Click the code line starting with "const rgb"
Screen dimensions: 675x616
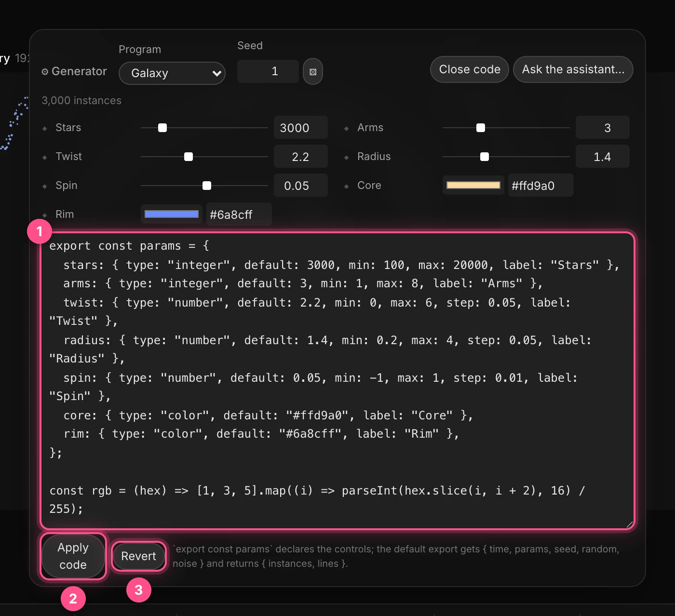pyautogui.click(x=317, y=500)
